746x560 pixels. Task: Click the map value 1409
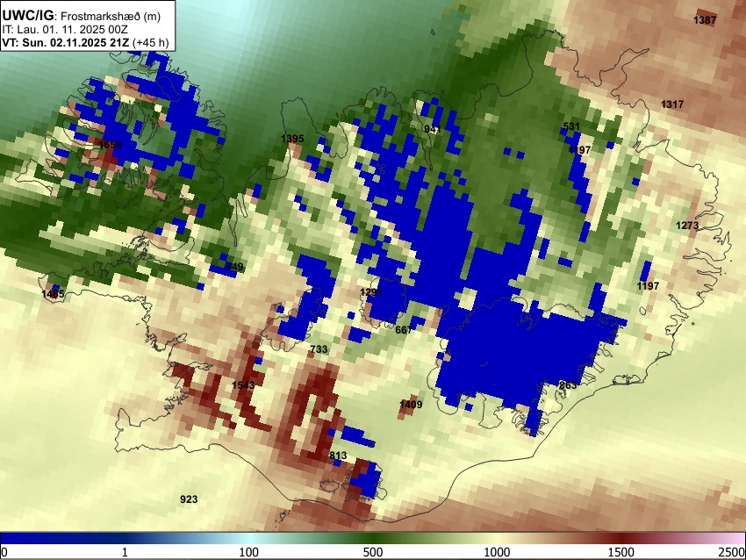tap(411, 405)
